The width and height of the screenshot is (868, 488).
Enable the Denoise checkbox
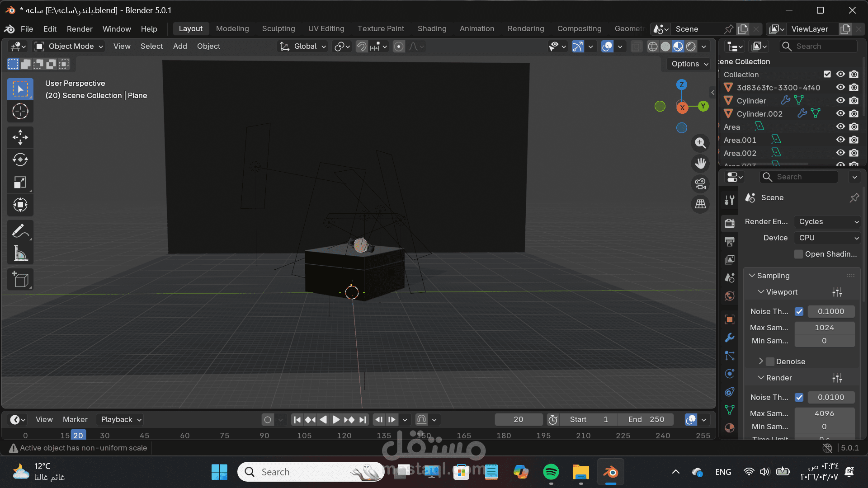pos(770,361)
